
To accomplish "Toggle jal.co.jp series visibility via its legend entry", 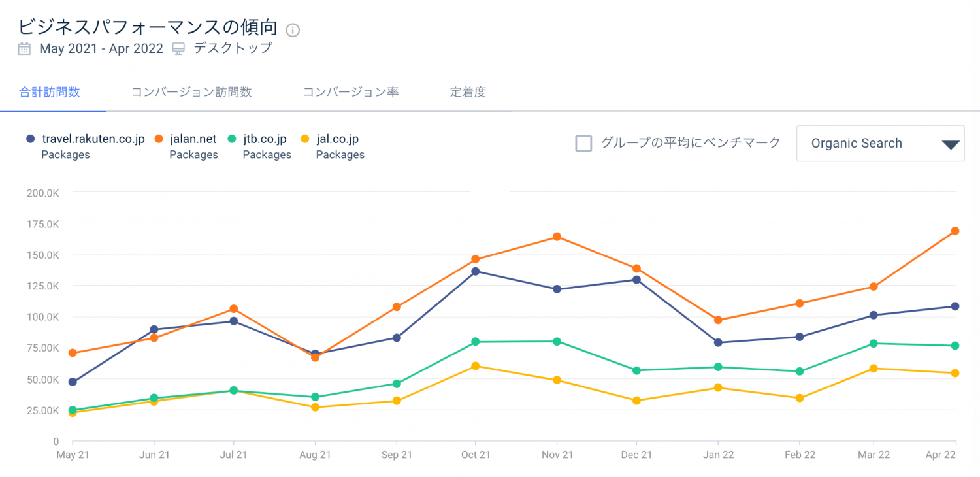I will (337, 139).
